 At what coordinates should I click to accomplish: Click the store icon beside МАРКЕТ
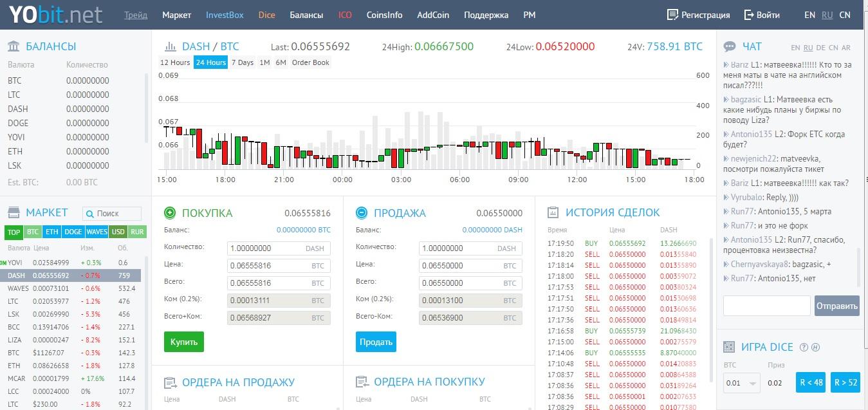[14, 212]
